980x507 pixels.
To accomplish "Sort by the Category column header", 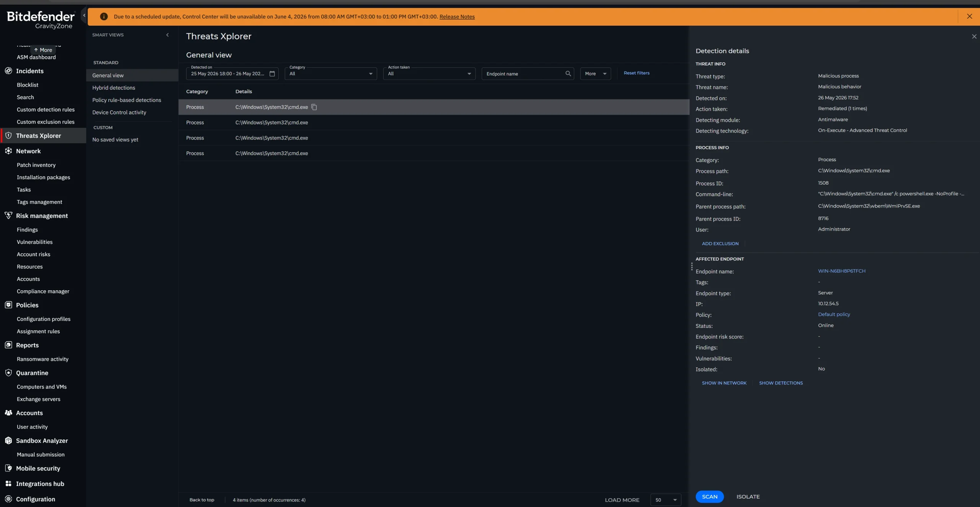I will click(197, 92).
